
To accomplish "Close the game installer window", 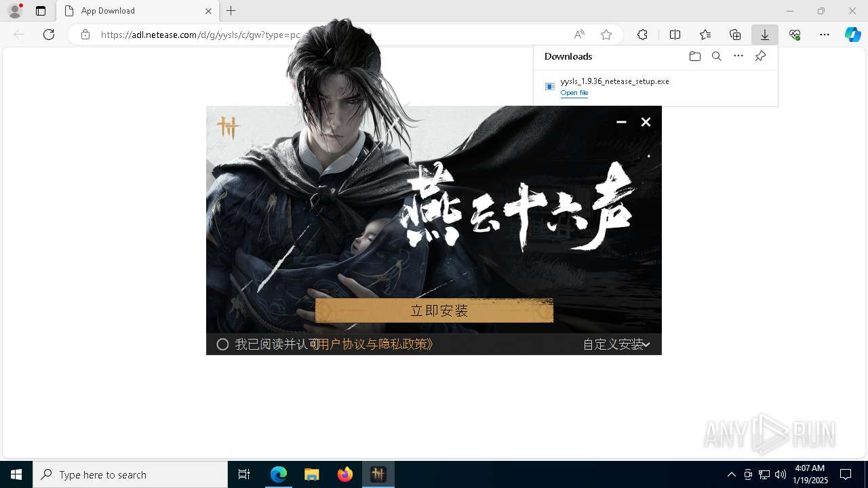I will [646, 122].
